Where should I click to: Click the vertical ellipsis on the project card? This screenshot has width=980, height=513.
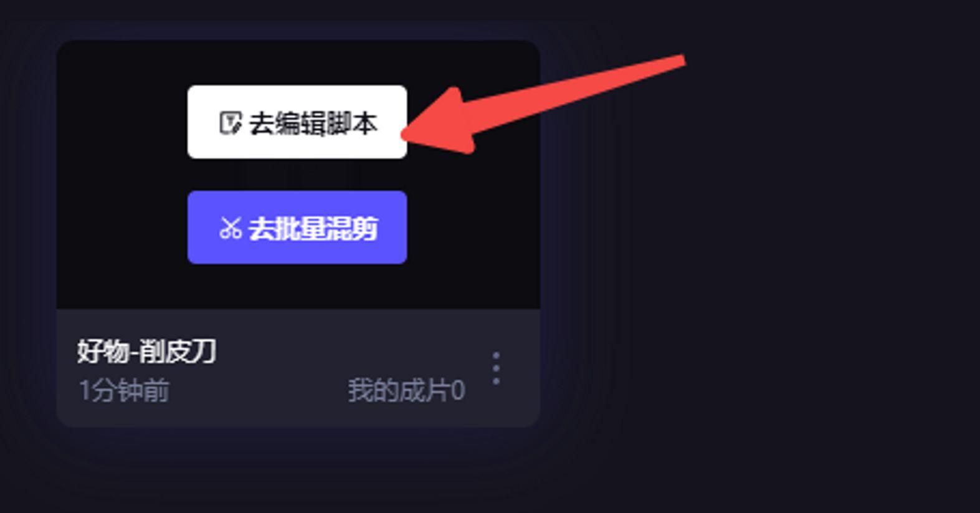point(496,368)
